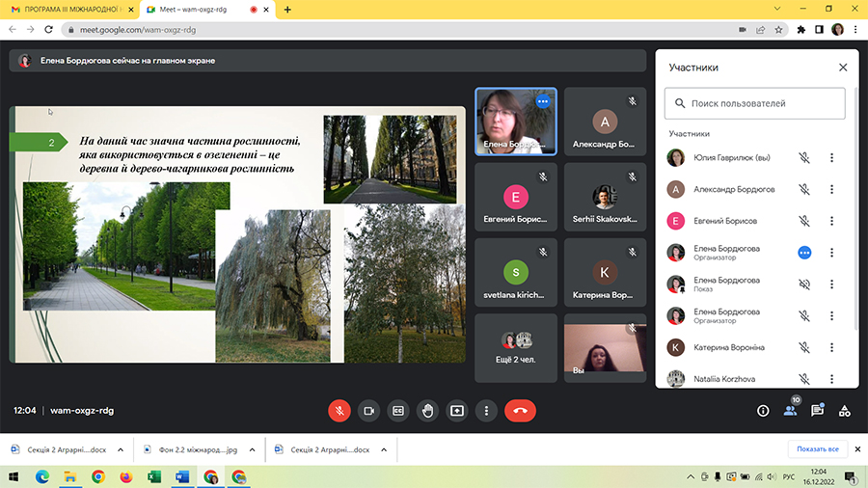Screen dimensions: 868x488
Task: Open options for Елена Бордюгова speaking row
Action: (831, 253)
